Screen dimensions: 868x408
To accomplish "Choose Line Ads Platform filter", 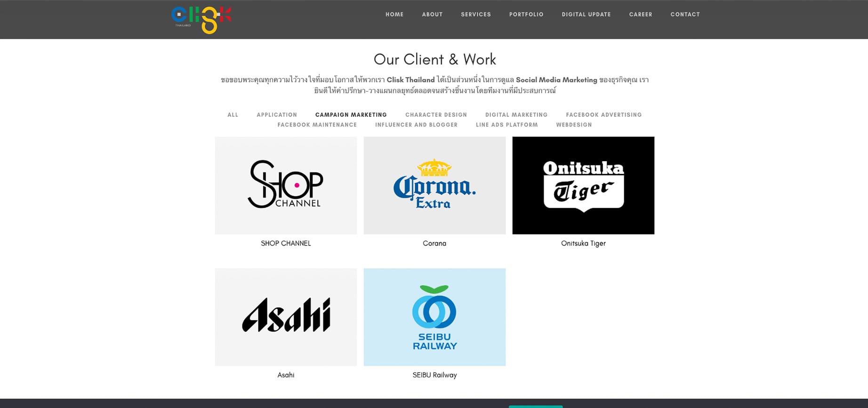I will point(506,125).
